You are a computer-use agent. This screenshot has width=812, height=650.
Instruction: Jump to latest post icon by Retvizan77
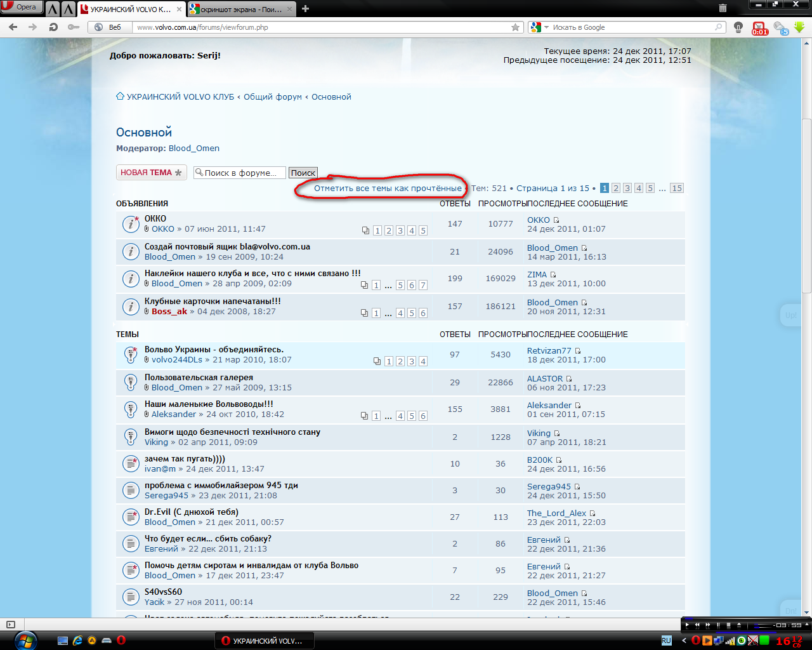click(578, 351)
